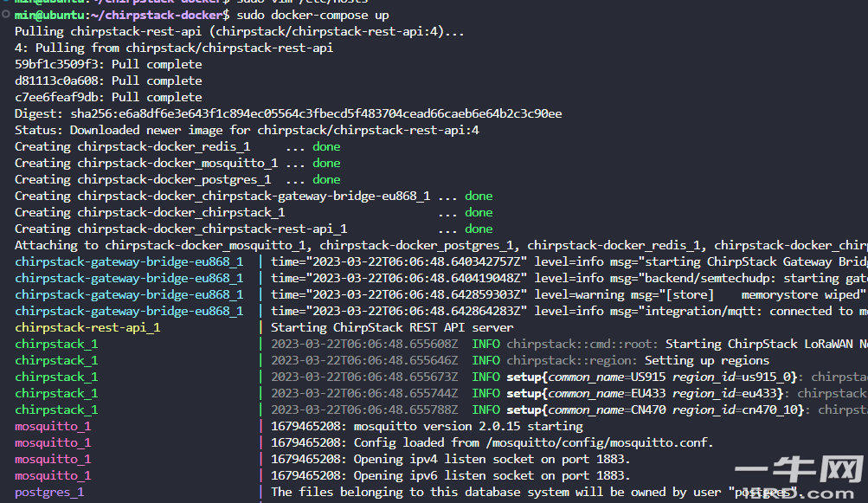This screenshot has width=868, height=503.
Task: Click 'setup{common_name=US915 region_id=us915_0}' text
Action: (652, 377)
